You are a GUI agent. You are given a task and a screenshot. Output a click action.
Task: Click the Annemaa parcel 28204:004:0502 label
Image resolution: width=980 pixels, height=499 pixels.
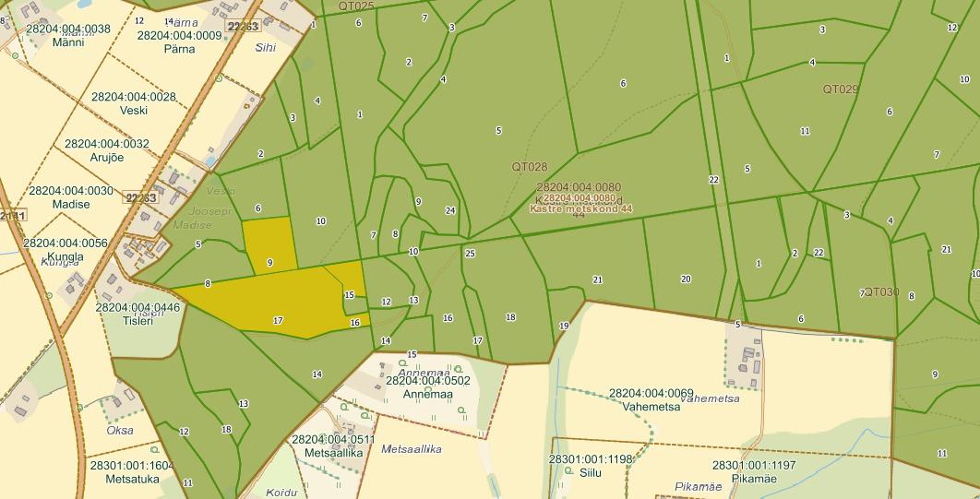[x=427, y=386]
